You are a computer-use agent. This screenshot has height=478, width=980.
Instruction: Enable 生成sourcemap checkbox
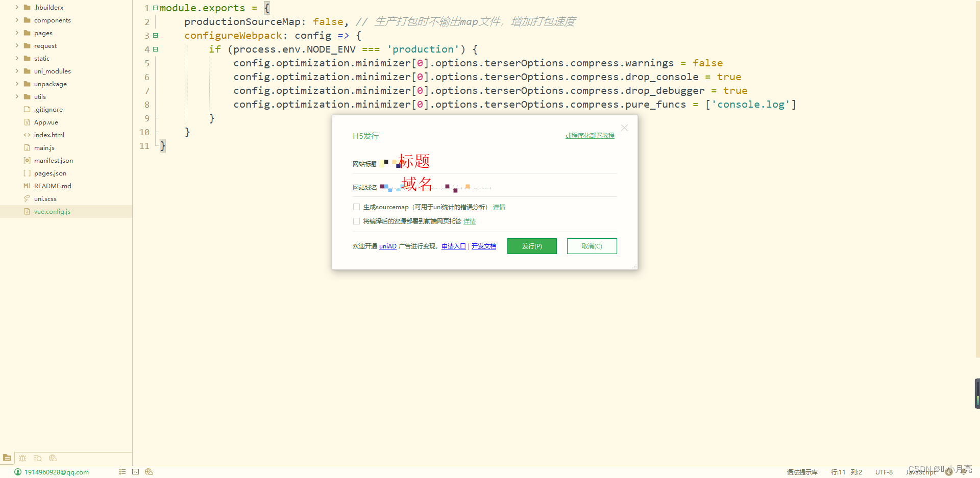coord(356,207)
